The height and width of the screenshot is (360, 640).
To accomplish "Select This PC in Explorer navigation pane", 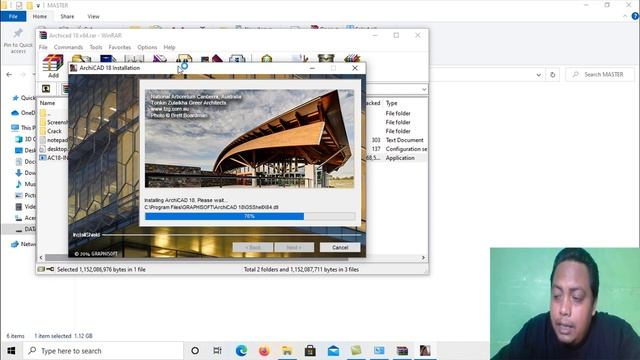I will pos(24,128).
